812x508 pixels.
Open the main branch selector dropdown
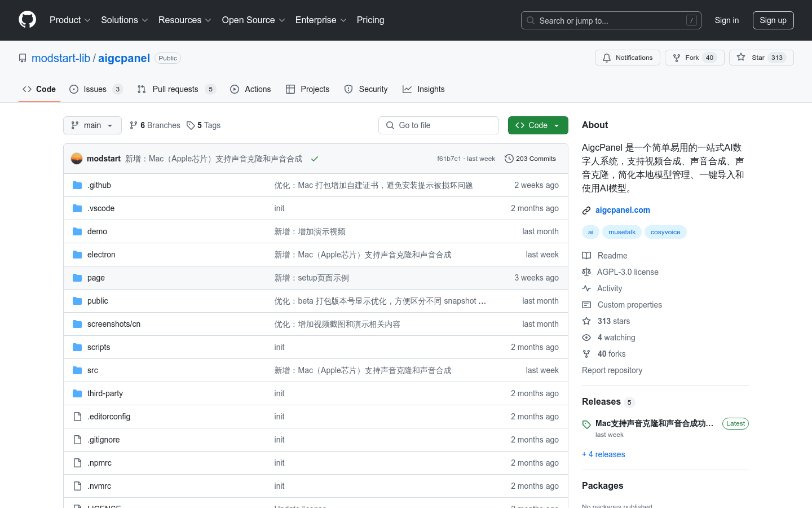tap(92, 125)
